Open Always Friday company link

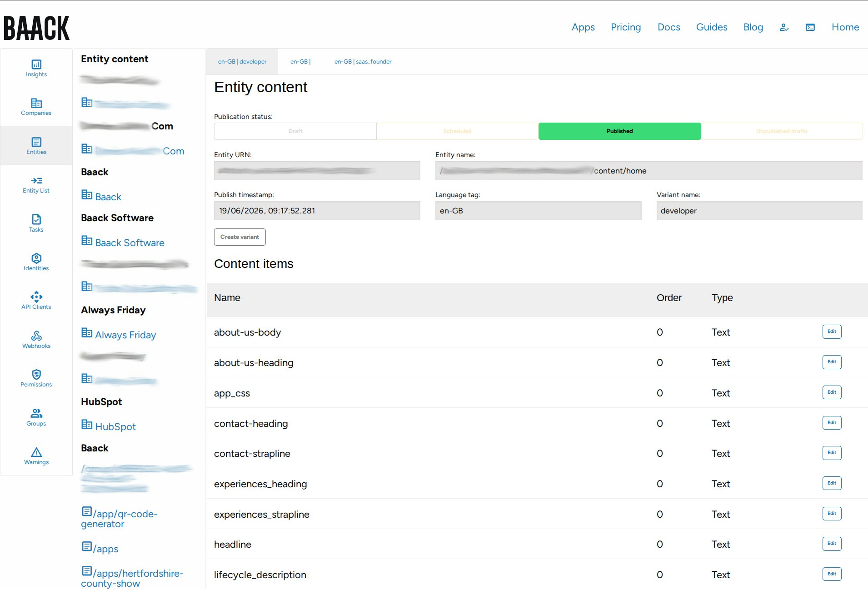(119, 334)
